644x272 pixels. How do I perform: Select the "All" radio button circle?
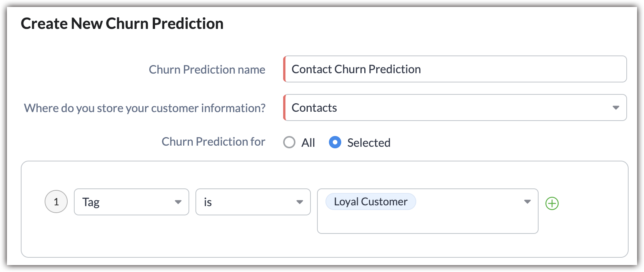(289, 143)
